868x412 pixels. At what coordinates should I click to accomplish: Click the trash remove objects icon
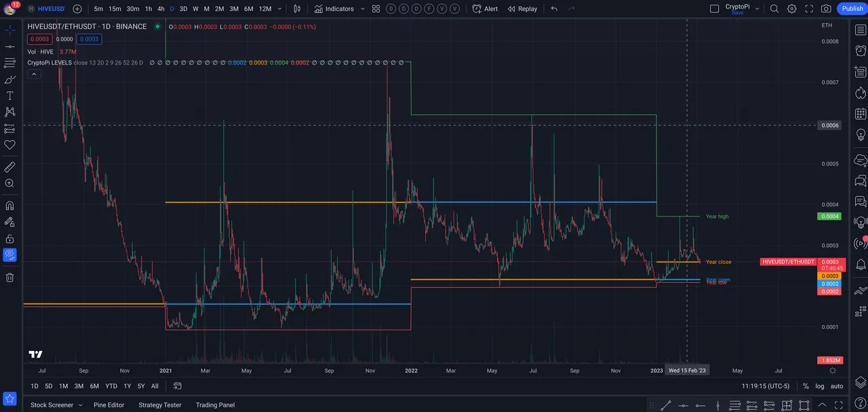[x=9, y=277]
